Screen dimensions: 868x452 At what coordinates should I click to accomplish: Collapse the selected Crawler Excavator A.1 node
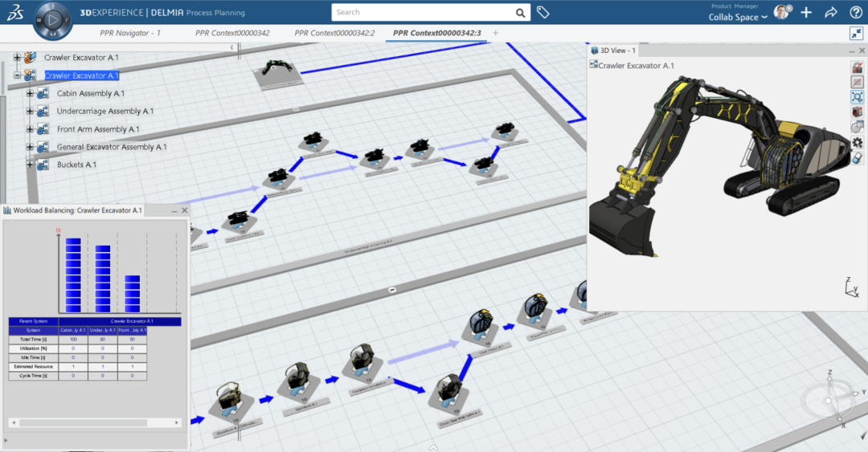17,75
